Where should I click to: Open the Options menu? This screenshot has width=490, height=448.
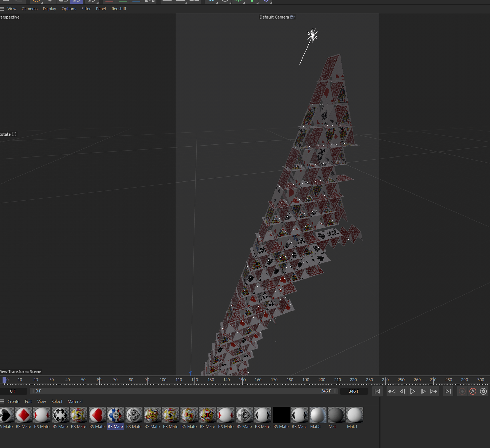69,9
